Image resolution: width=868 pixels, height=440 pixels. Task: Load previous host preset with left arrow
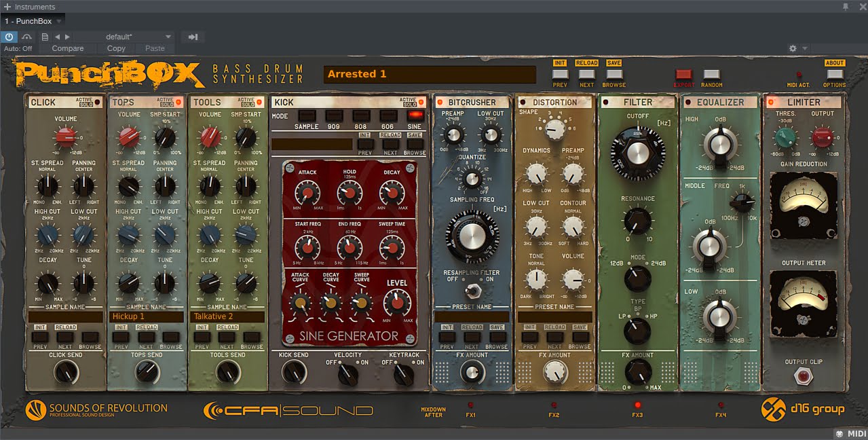57,37
